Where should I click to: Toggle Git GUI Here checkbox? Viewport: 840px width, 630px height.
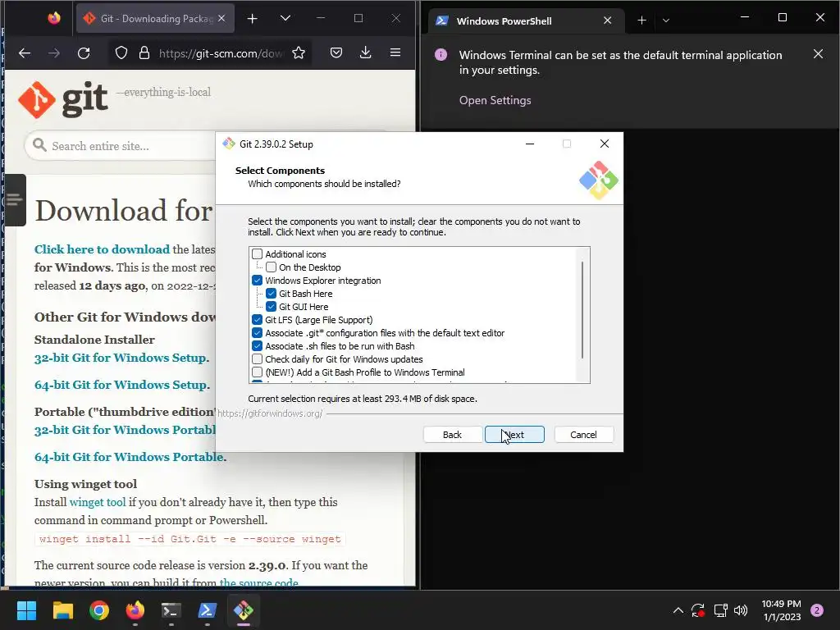pos(271,307)
